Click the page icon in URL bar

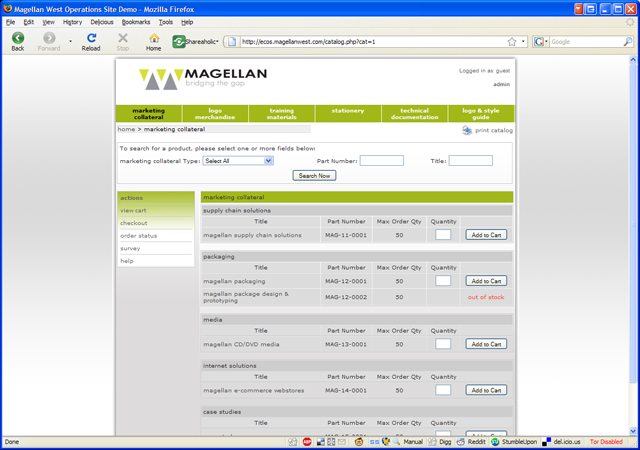click(x=232, y=42)
